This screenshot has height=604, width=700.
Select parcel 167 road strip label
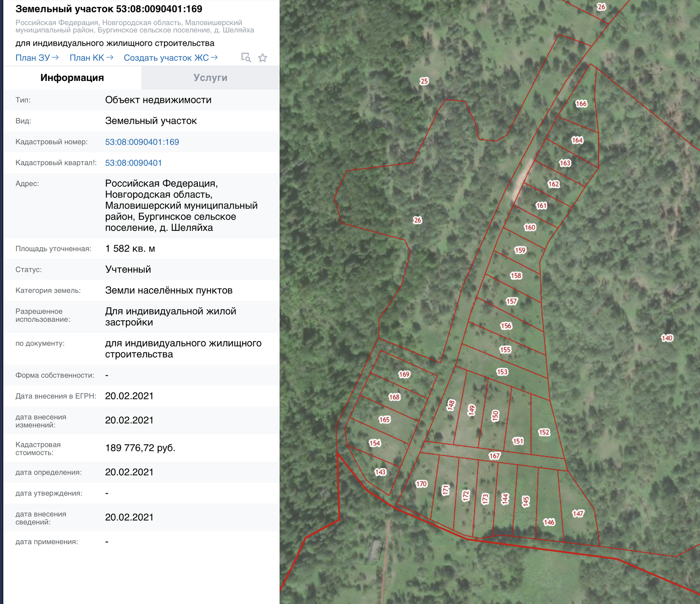494,456
